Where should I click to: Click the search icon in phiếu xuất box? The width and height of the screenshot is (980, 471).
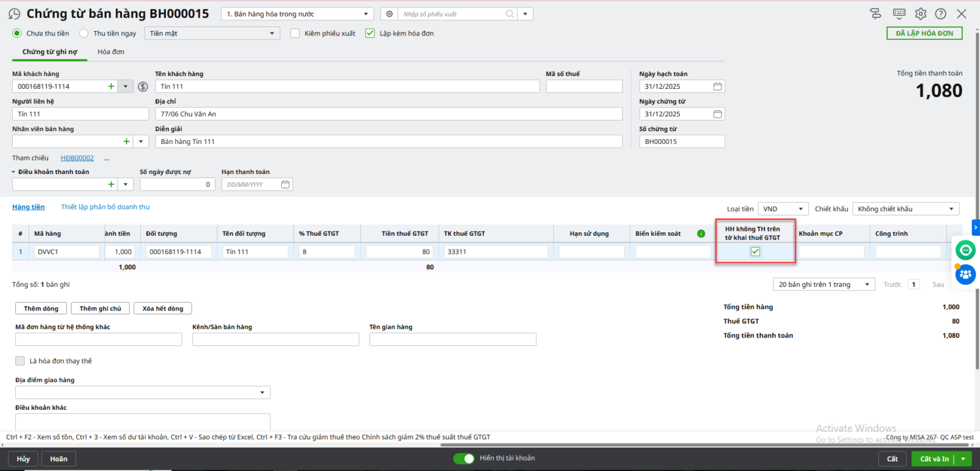510,14
